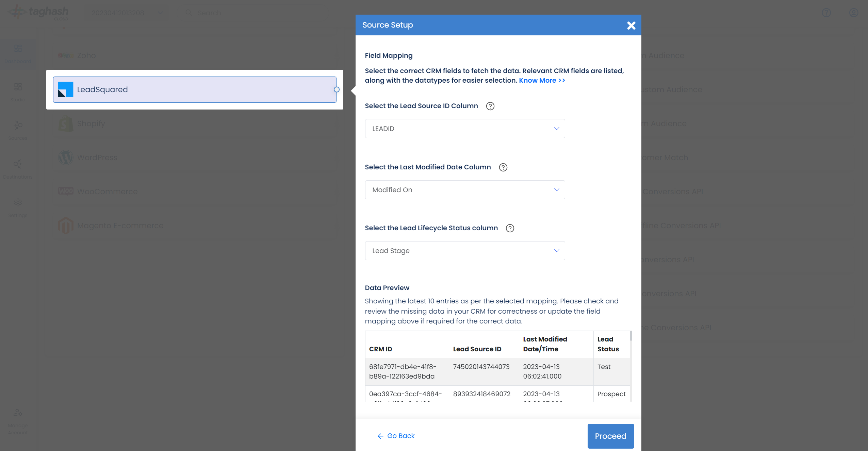
Task: Open Dashboard in the sidebar
Action: coord(18,54)
